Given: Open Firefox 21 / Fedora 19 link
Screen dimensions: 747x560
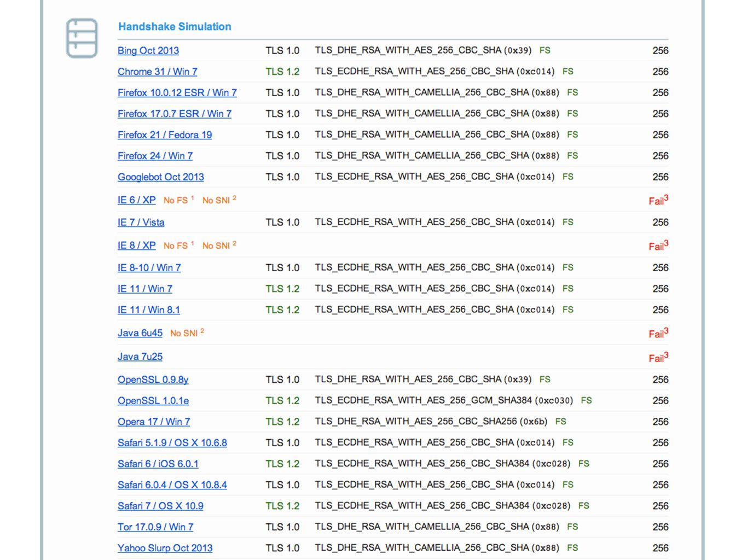Looking at the screenshot, I should (x=165, y=135).
